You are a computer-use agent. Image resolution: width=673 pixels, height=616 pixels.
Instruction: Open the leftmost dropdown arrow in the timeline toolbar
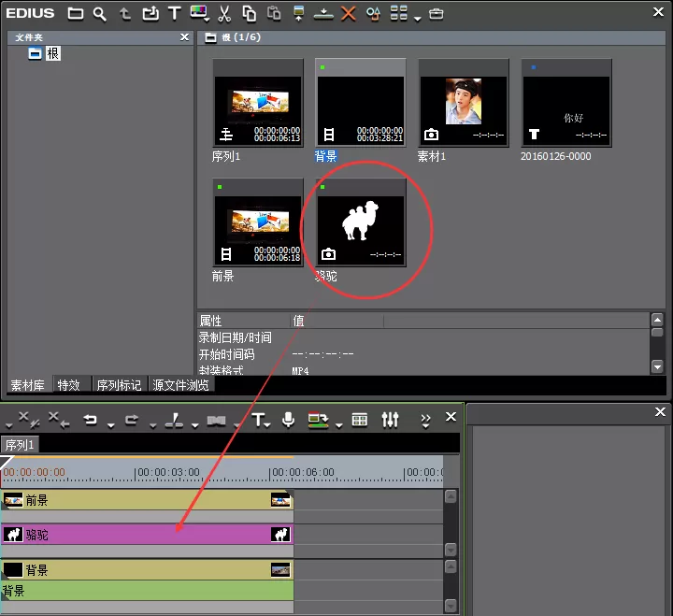(x=8, y=425)
